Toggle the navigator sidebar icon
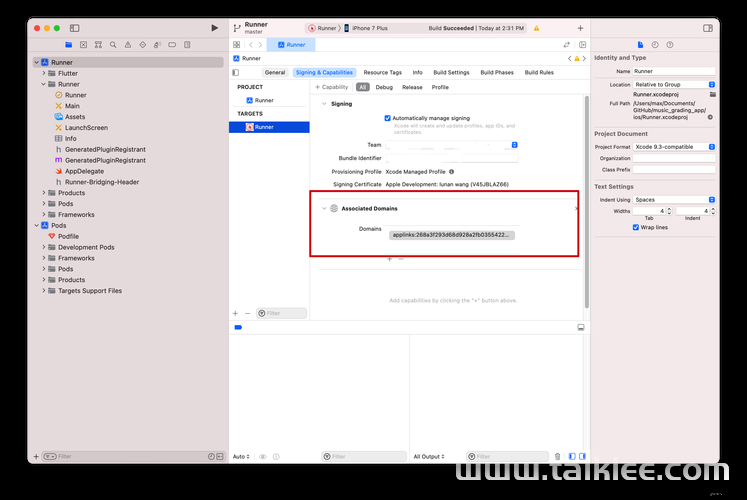This screenshot has height=500, width=747. pyautogui.click(x=74, y=28)
